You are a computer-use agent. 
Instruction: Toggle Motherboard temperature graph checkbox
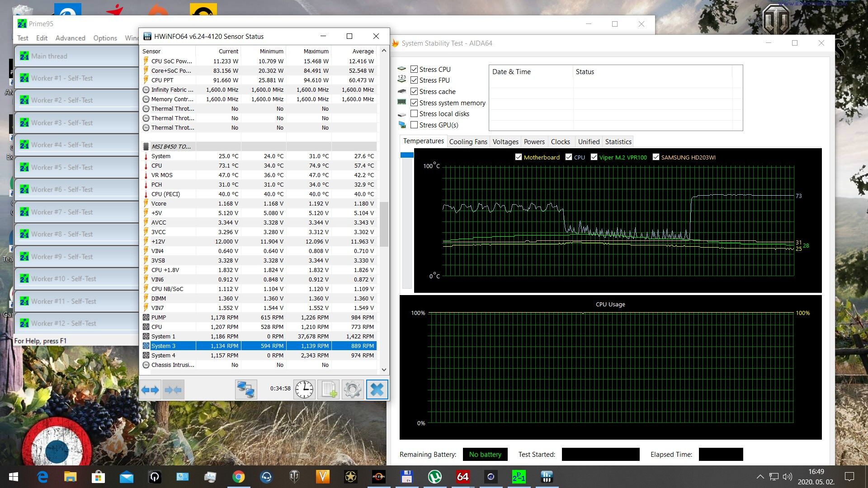click(x=519, y=157)
